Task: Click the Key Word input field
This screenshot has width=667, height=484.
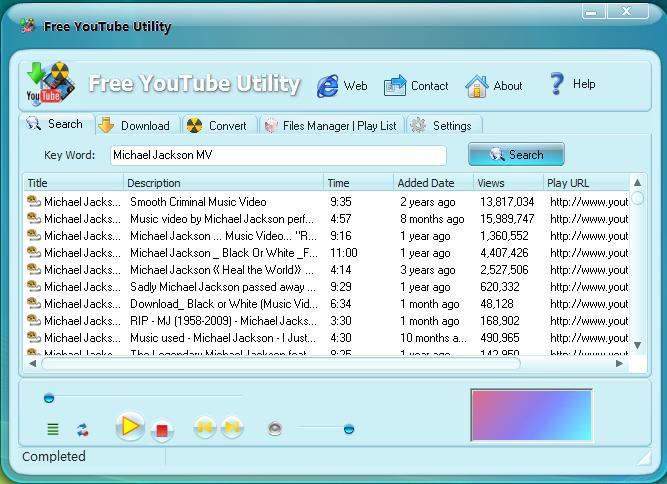Action: pyautogui.click(x=278, y=155)
